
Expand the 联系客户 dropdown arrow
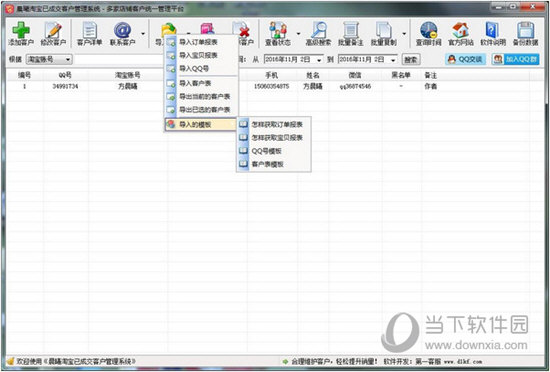(x=143, y=34)
